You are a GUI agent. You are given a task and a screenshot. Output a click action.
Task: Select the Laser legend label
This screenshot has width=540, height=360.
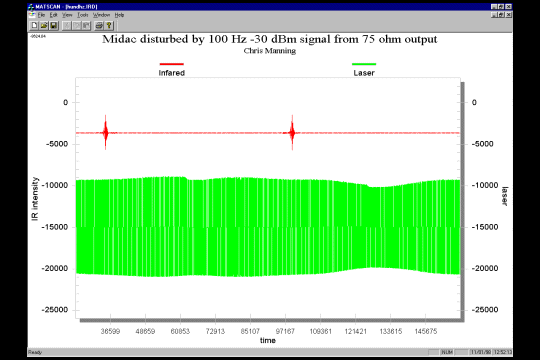point(364,73)
